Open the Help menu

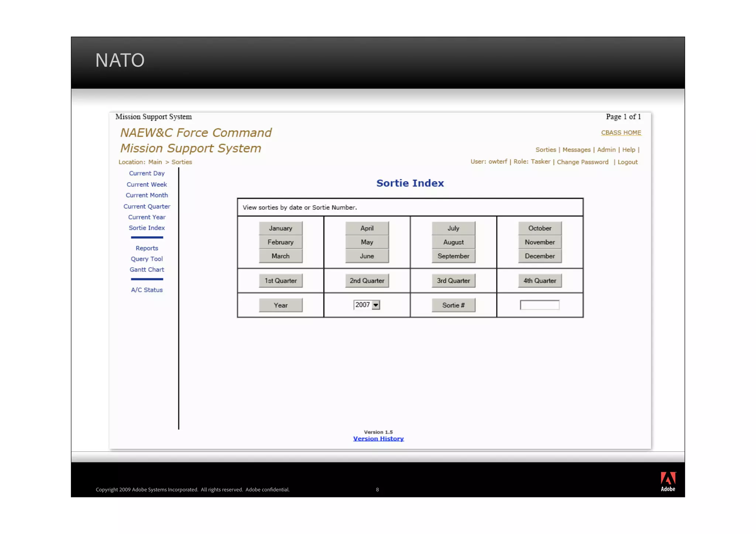coord(628,149)
